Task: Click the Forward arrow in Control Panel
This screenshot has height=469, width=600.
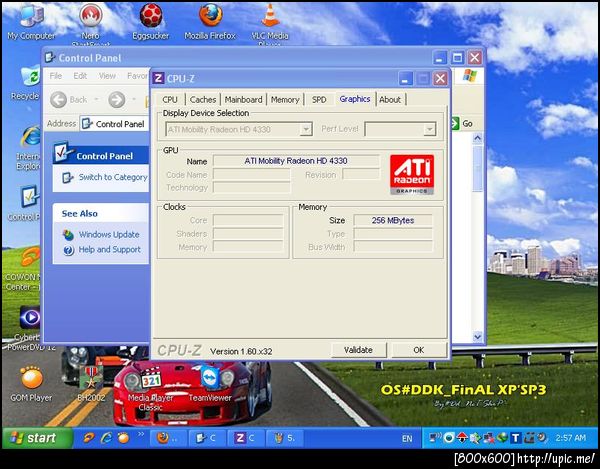Action: coord(117,100)
